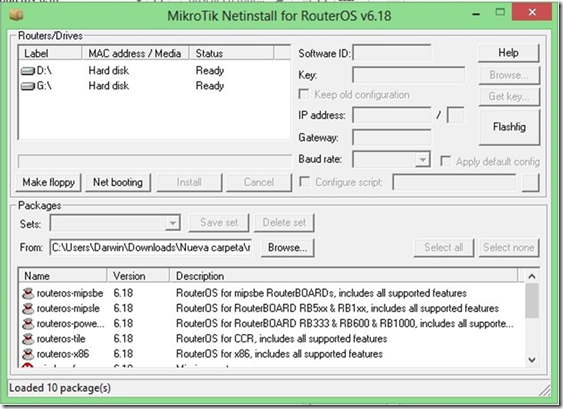The width and height of the screenshot is (563, 409).
Task: Click Select none button
Action: click(x=509, y=247)
